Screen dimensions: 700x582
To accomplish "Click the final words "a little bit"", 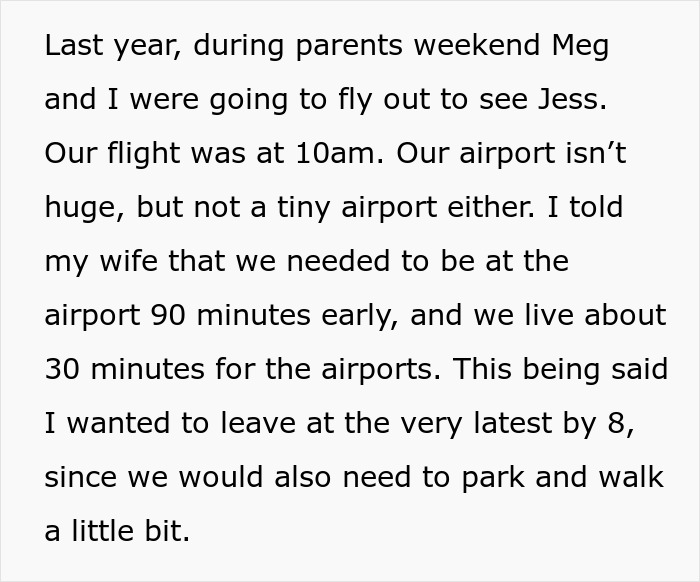I will 115,530.
